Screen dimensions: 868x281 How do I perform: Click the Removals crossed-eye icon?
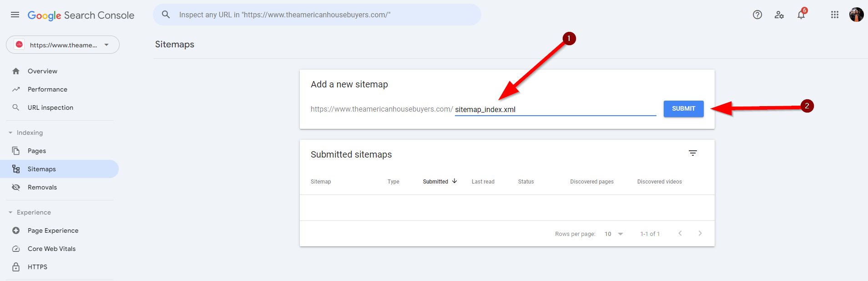(x=16, y=187)
